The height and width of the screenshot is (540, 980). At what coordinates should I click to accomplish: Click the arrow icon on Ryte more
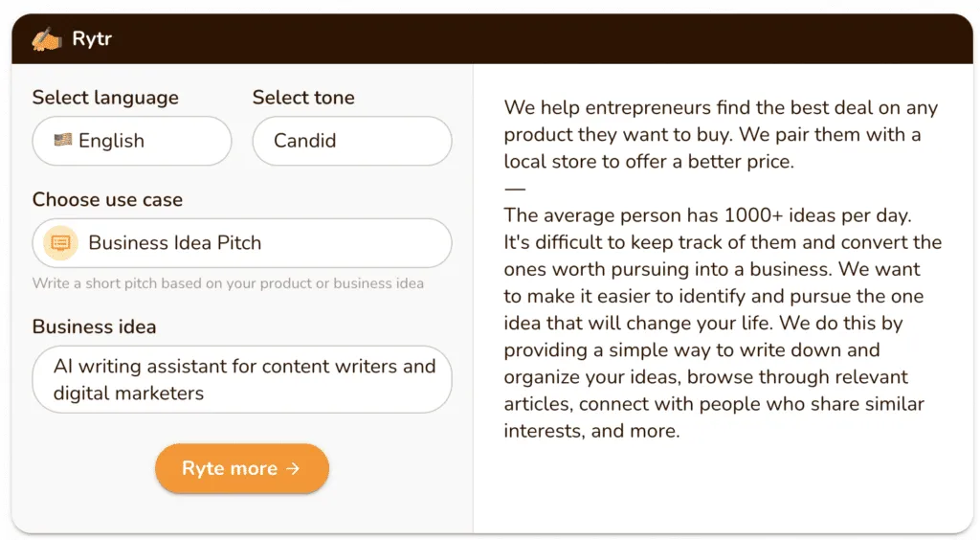point(293,468)
